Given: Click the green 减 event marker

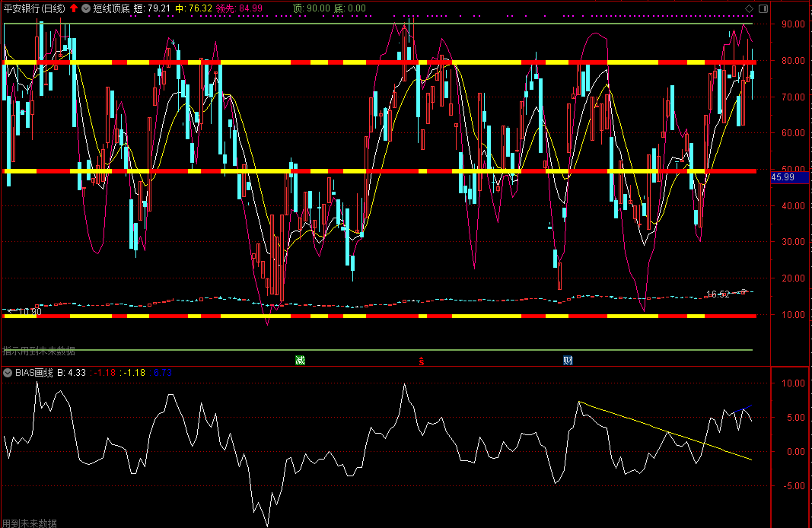Looking at the screenshot, I should (x=300, y=361).
